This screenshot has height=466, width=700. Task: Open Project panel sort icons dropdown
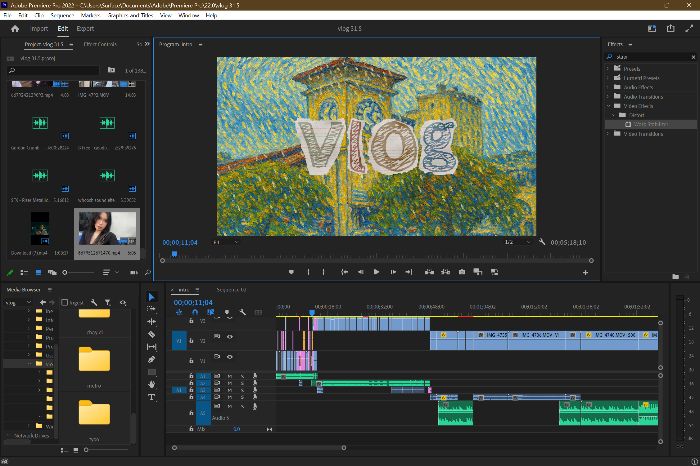pos(110,272)
